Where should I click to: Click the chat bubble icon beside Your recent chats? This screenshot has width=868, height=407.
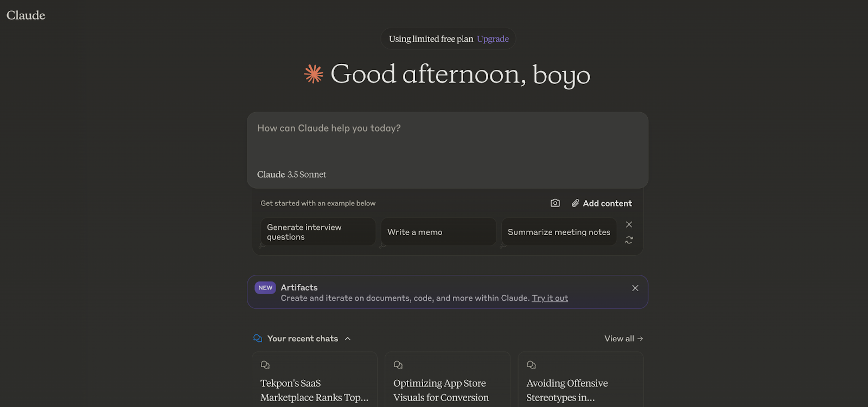258,339
